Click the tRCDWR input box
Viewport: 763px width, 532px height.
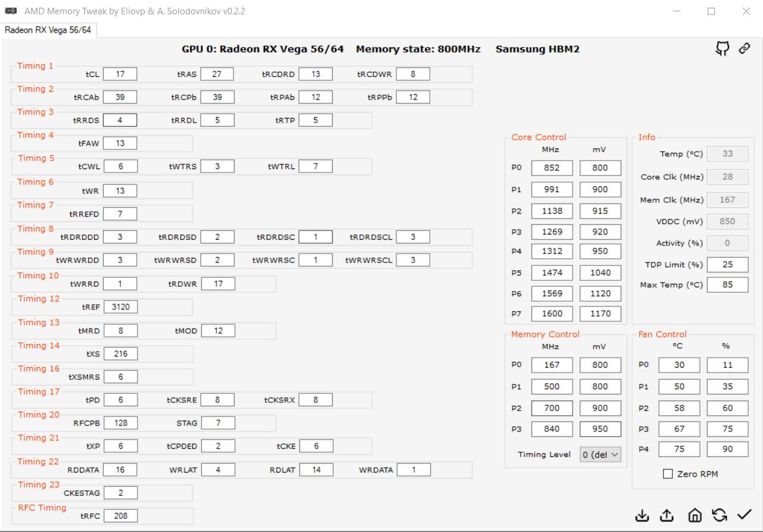tap(412, 74)
